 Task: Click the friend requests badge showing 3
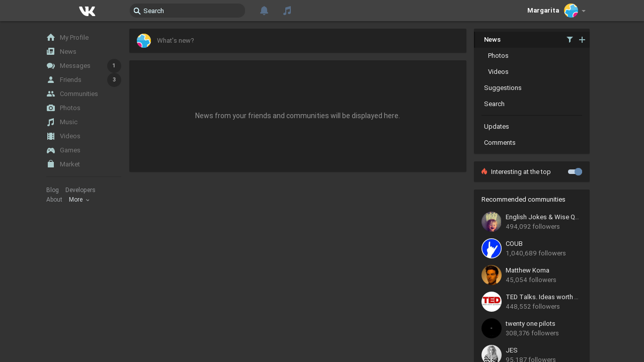tap(114, 79)
